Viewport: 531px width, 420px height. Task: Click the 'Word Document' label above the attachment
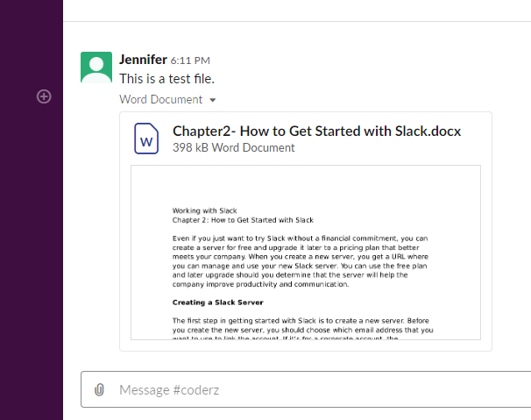coord(161,99)
